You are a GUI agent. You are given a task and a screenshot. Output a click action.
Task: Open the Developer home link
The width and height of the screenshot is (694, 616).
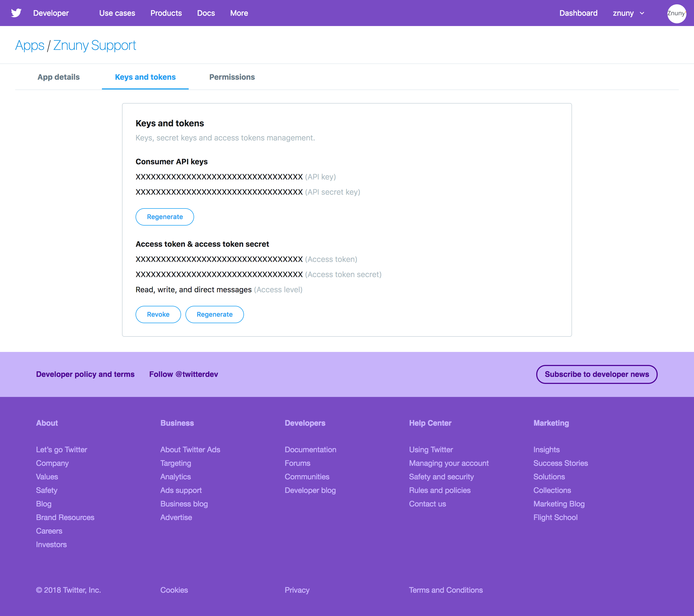(51, 13)
